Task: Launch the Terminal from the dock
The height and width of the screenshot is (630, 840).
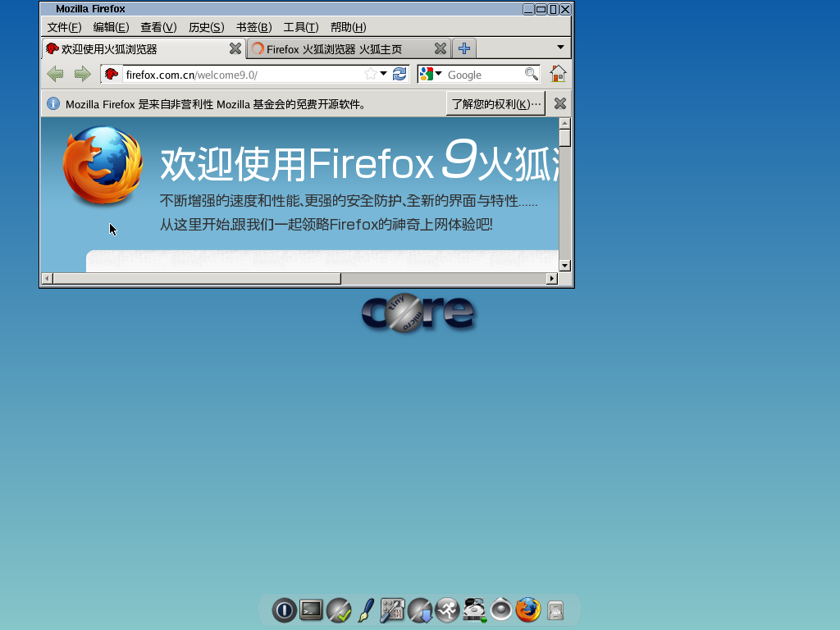Action: (311, 609)
